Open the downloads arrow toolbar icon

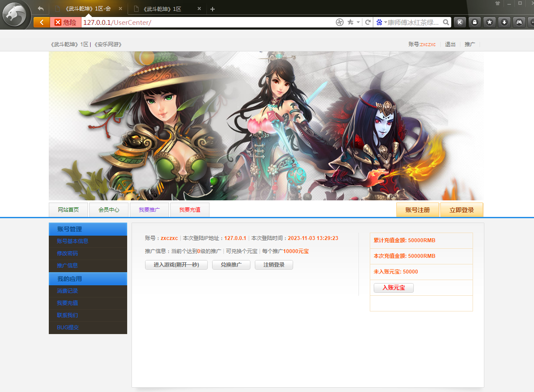tap(504, 22)
